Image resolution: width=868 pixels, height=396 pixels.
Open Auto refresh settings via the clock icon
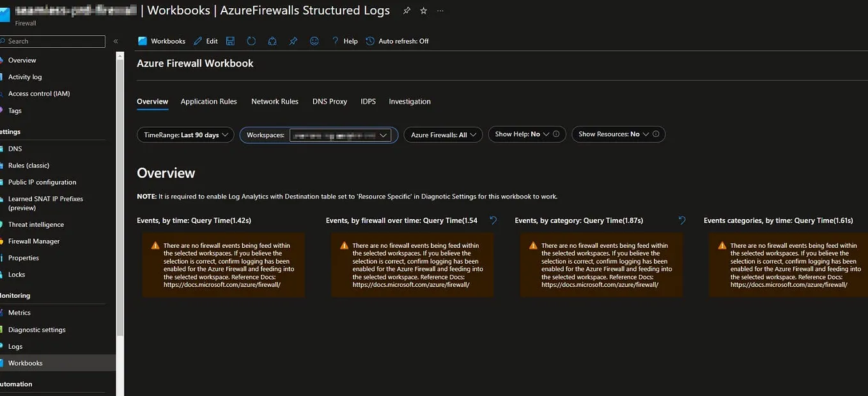point(369,40)
